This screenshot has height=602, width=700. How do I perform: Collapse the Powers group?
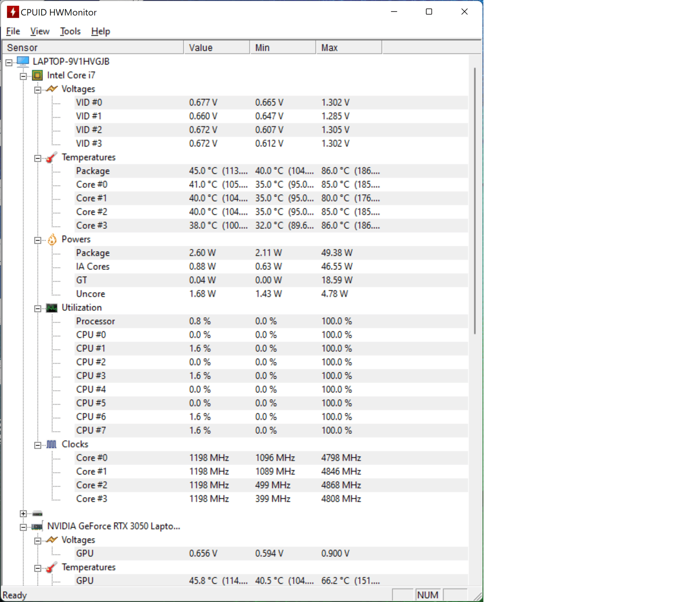[38, 240]
